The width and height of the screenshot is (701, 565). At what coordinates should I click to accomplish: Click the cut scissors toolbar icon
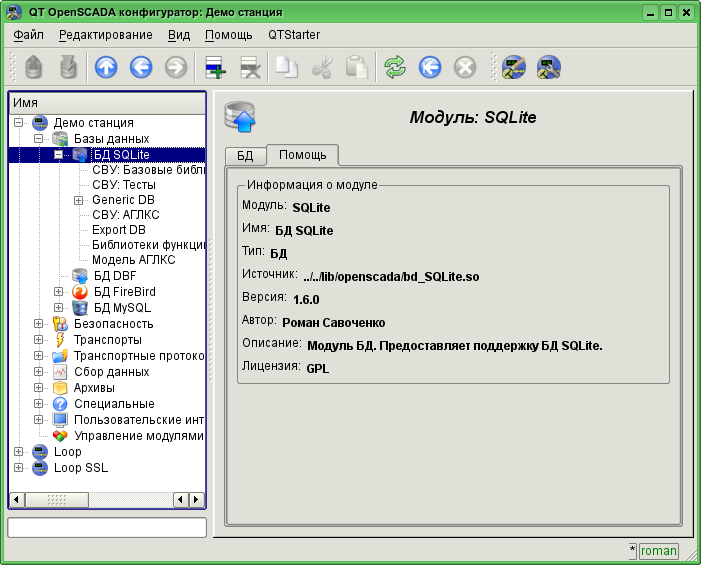322,67
